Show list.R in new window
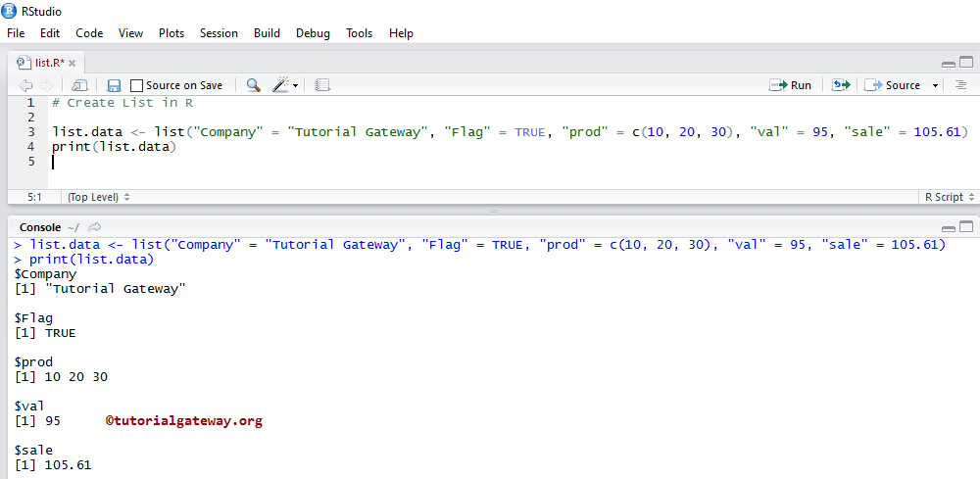Screen dimensions: 980x479 click(80, 85)
